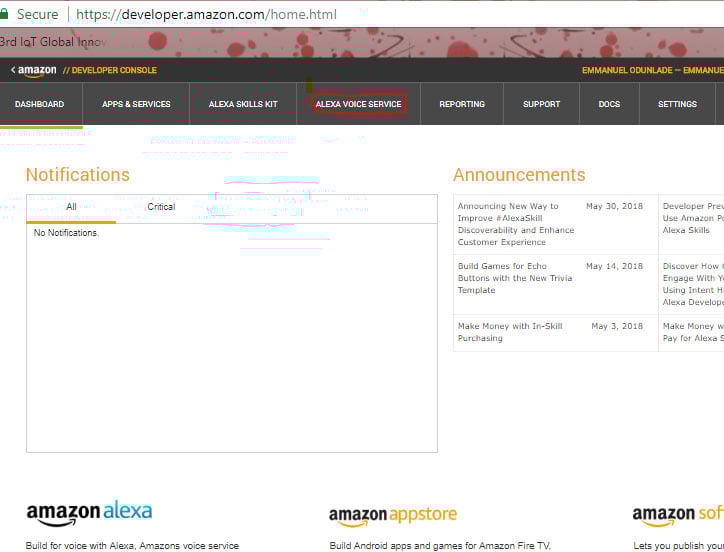Click the Notifications heading
Viewport: 724px width, 552px height.
78,175
